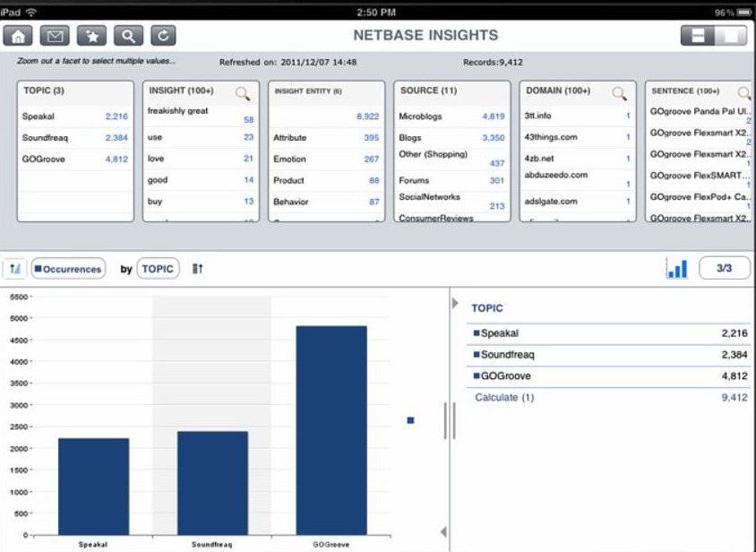The image size is (756, 552).
Task: Click the Records:9,412 label
Action: coord(493,62)
